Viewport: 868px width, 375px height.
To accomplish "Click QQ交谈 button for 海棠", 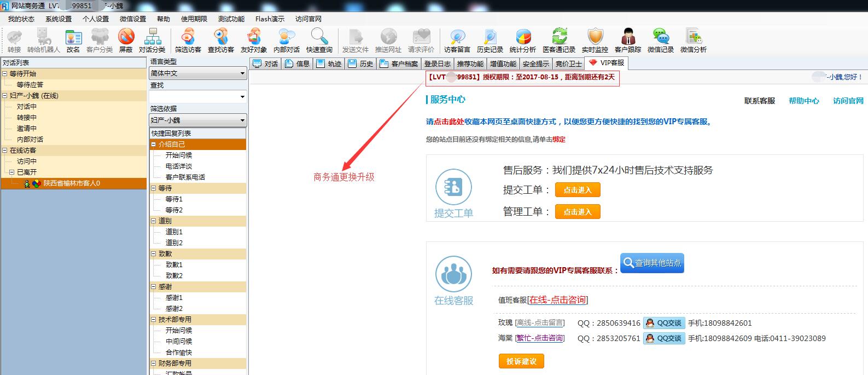I will pos(664,338).
